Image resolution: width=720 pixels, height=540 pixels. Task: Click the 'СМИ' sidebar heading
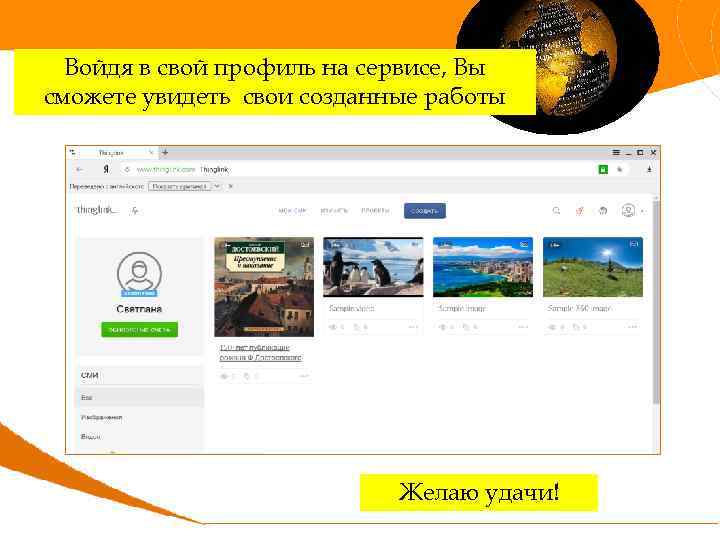90,375
